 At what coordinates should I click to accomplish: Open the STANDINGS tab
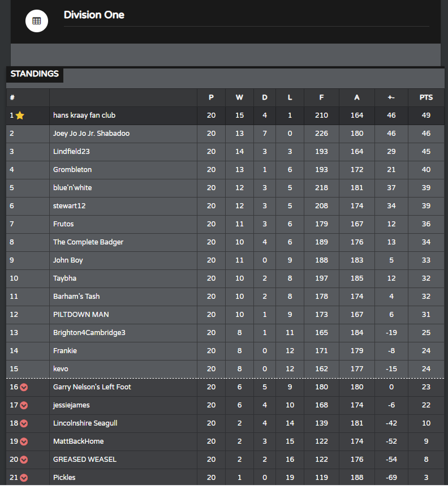click(35, 74)
